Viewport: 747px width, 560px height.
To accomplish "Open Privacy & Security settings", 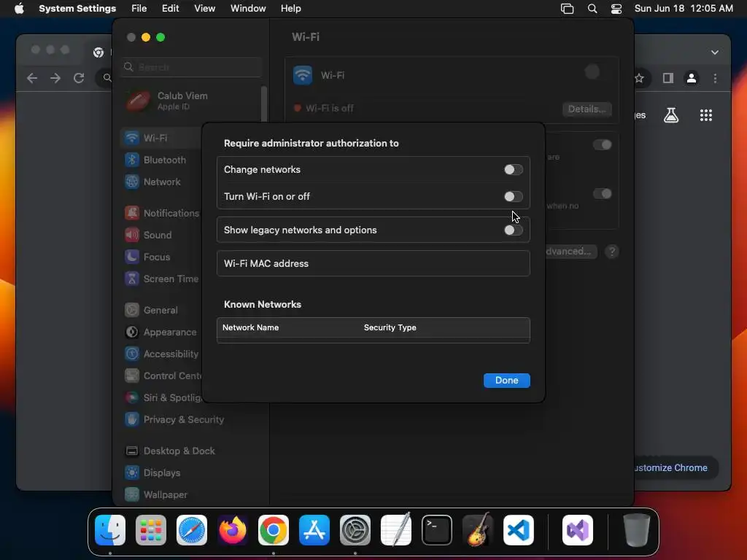I will coord(174,419).
